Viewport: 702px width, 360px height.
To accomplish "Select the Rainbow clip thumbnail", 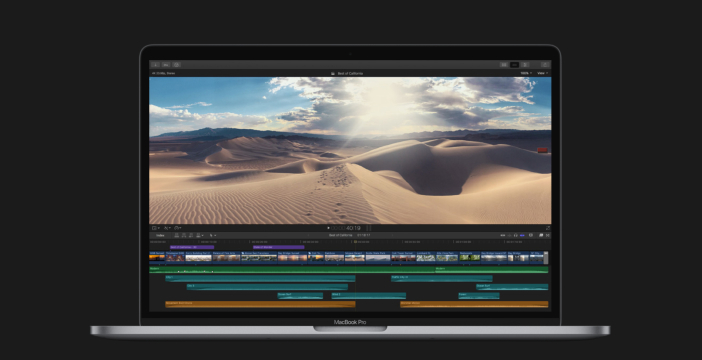I will click(x=334, y=257).
